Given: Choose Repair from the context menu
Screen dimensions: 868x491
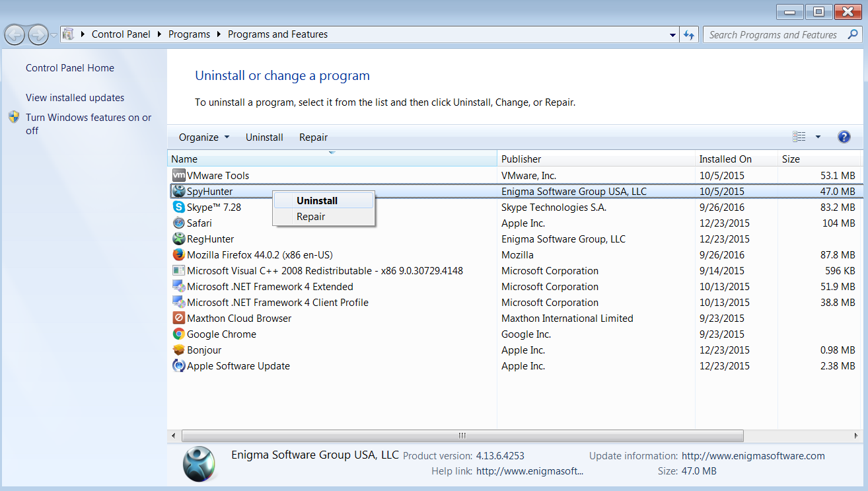Looking at the screenshot, I should pos(310,217).
